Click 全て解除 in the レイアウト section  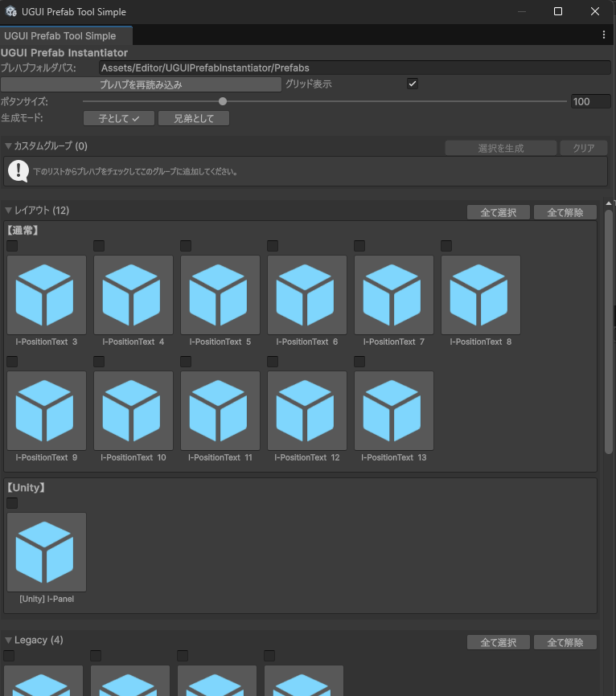point(565,213)
